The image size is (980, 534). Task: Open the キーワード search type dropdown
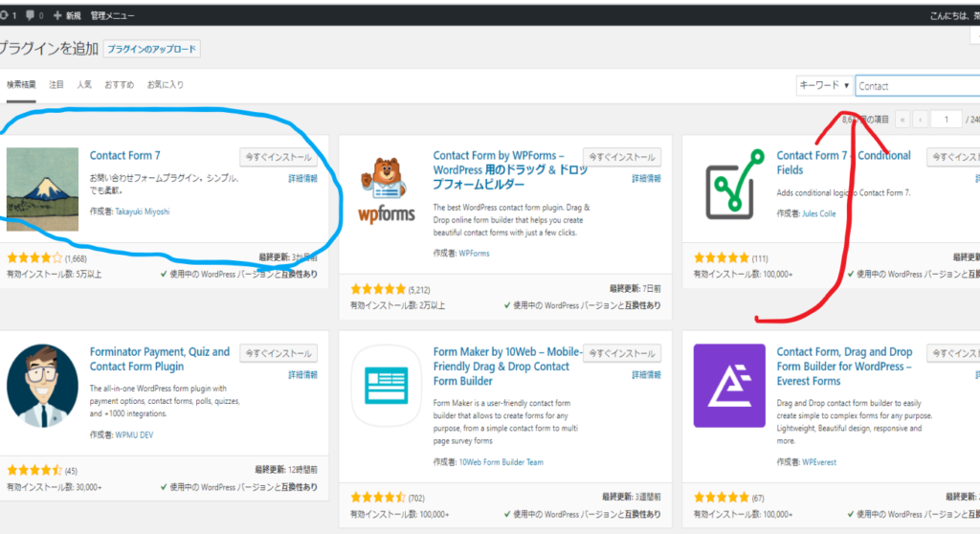tap(824, 85)
